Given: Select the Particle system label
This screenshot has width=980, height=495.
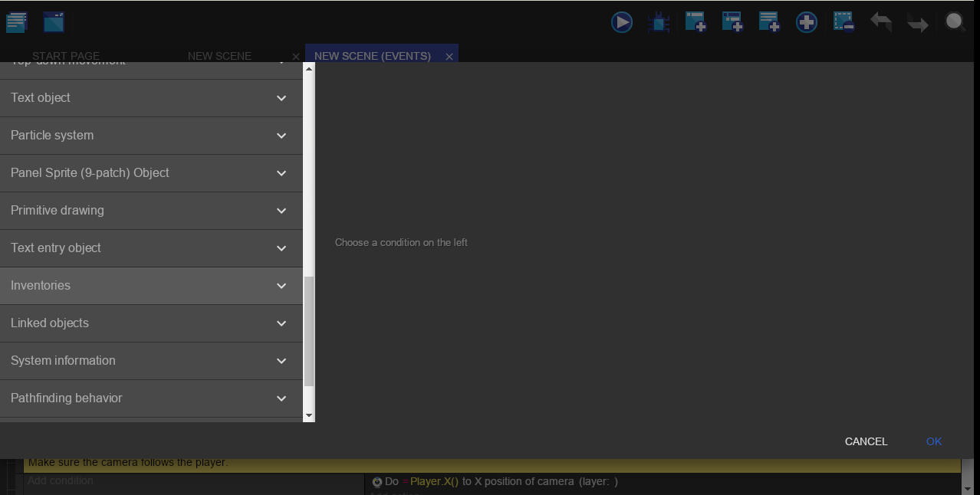Looking at the screenshot, I should point(52,136).
